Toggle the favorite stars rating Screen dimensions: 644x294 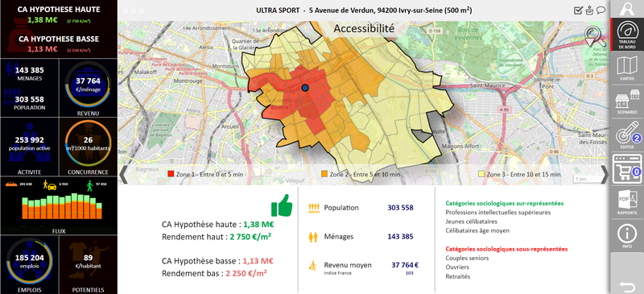pyautogui.click(x=134, y=10)
